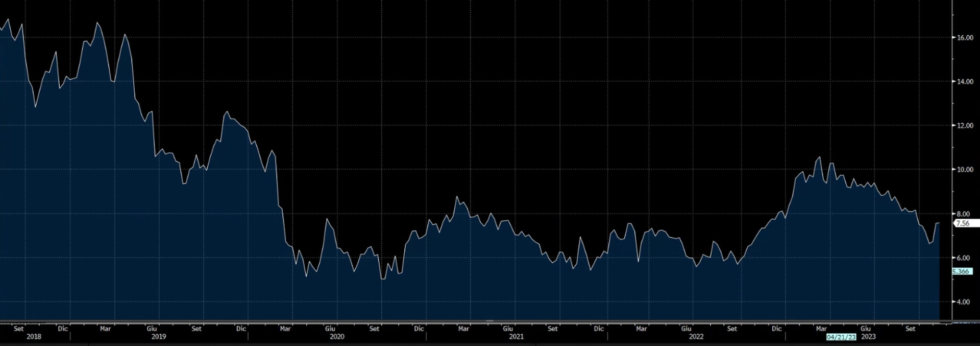980x346 pixels.
Task: Click the 2023 year label
Action: point(868,337)
